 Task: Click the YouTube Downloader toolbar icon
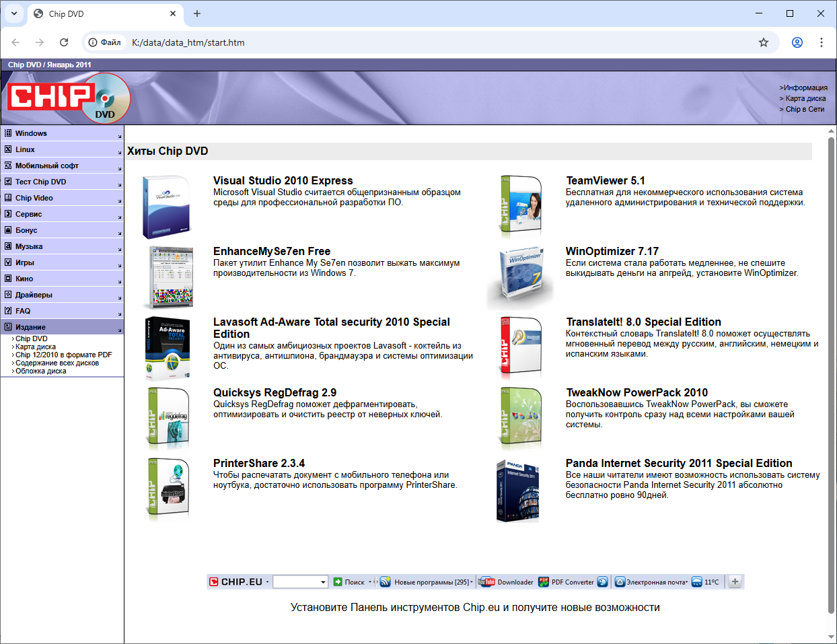tap(486, 582)
